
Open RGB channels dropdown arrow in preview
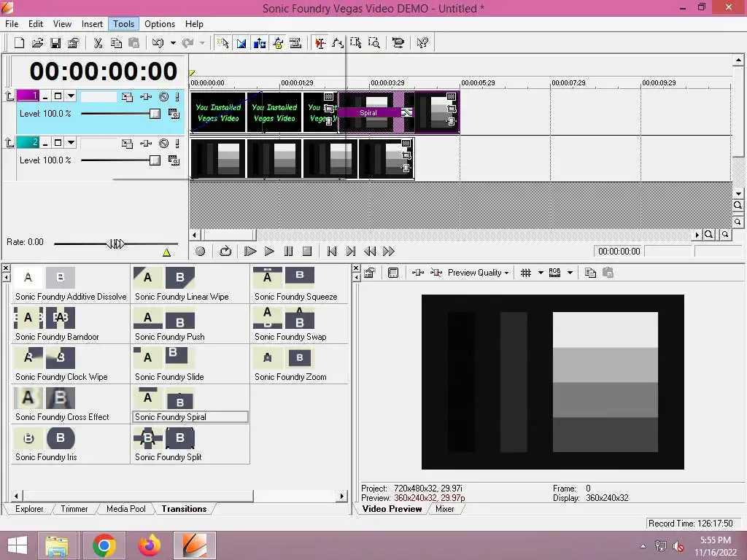570,273
